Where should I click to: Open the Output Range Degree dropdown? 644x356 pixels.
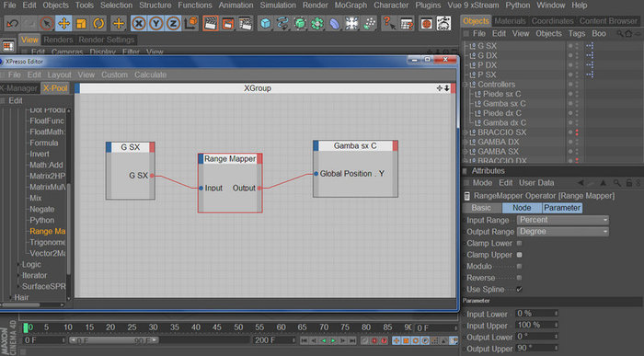coord(563,232)
